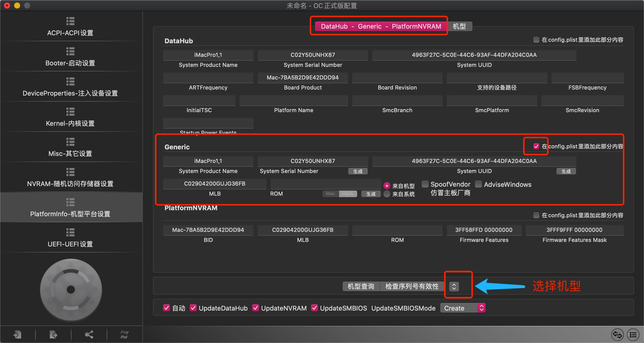The width and height of the screenshot is (644, 343).
Task: Click the Generic ROM input field
Action: coord(326,184)
